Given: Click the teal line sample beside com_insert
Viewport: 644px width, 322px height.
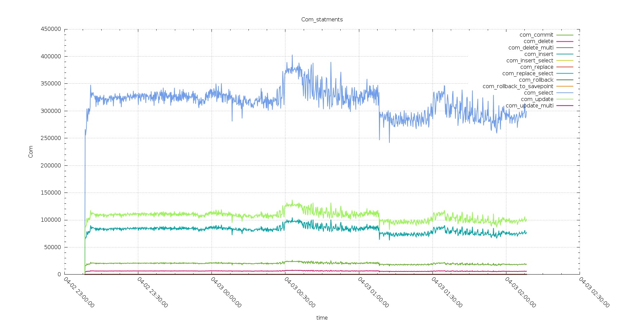Looking at the screenshot, I should (x=565, y=54).
